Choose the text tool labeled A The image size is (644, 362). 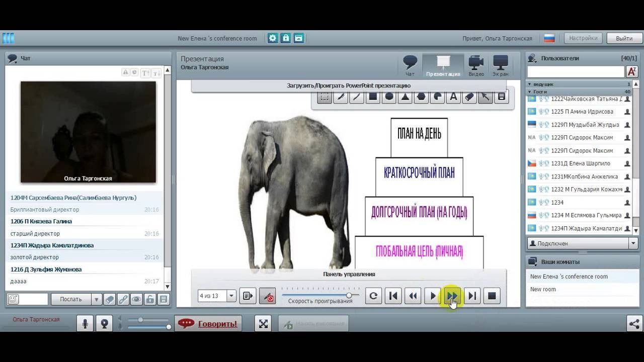[x=453, y=97]
